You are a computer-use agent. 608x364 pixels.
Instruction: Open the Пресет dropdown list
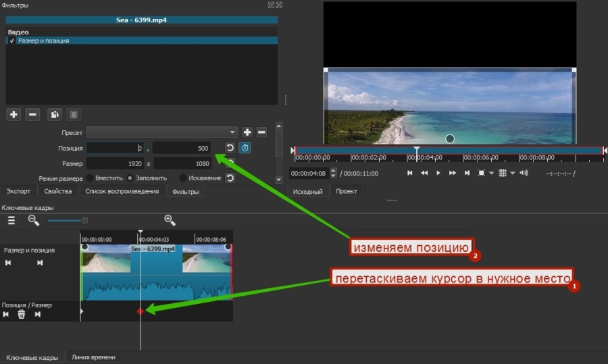pyautogui.click(x=162, y=132)
